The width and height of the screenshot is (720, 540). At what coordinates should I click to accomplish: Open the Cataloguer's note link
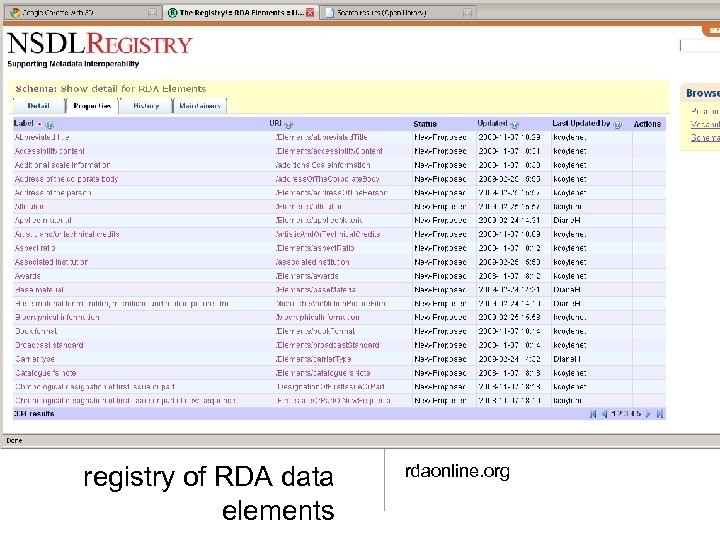(45, 373)
